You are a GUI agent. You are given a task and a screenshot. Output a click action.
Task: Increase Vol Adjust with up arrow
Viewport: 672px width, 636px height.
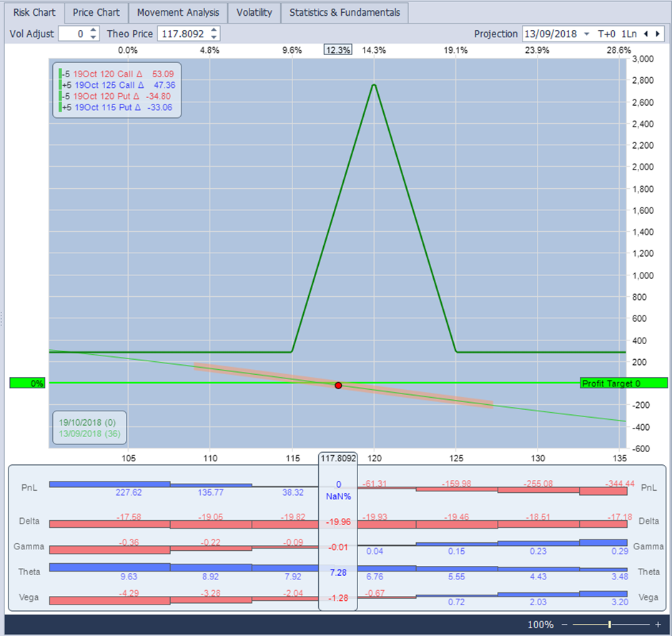[x=94, y=30]
